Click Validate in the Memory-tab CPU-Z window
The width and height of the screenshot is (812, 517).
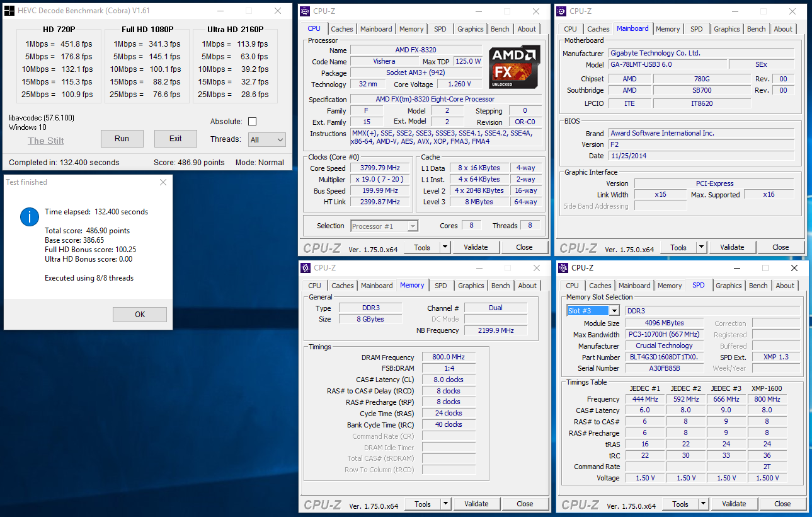coord(476,504)
